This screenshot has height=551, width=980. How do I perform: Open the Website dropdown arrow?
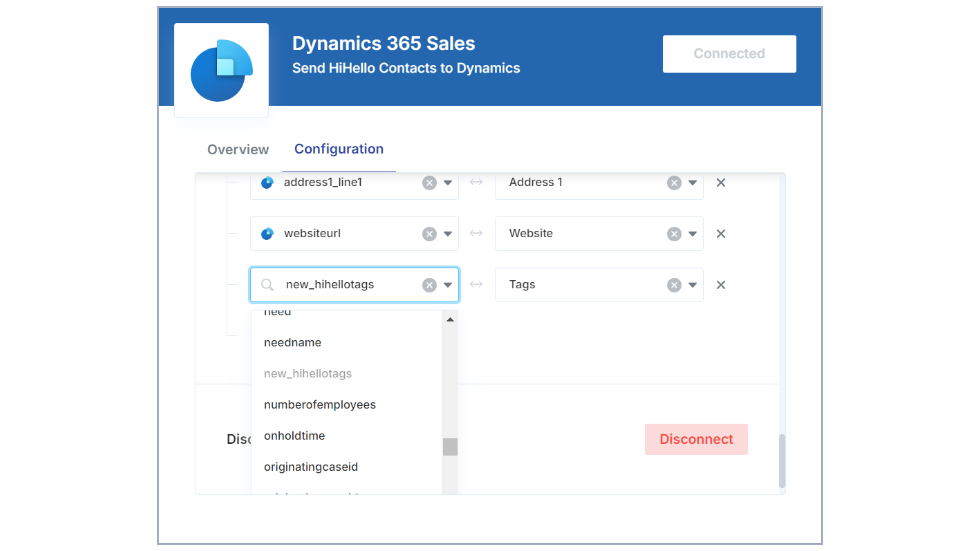(692, 234)
